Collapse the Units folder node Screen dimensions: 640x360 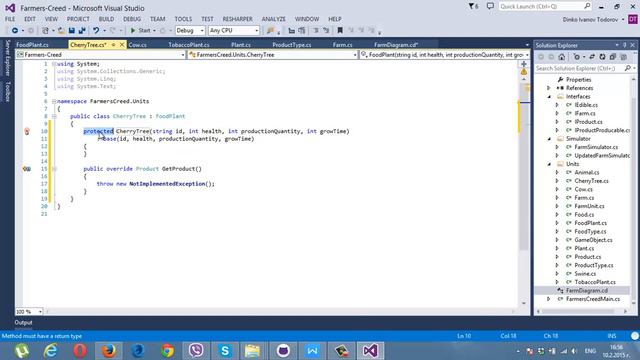click(549, 164)
